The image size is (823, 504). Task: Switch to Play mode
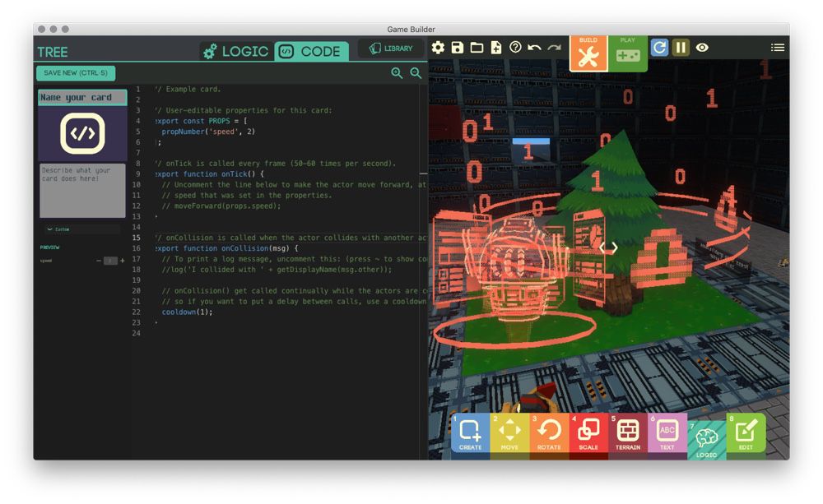628,53
